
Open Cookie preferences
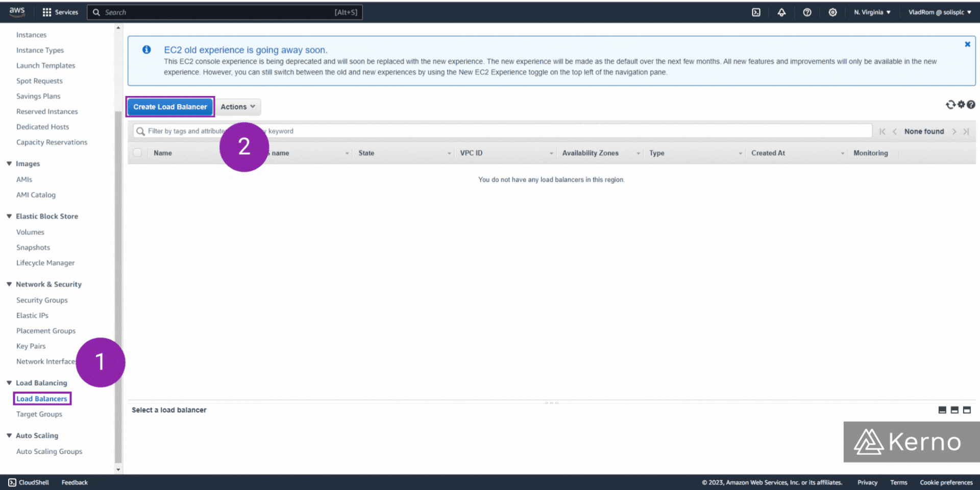click(x=946, y=482)
